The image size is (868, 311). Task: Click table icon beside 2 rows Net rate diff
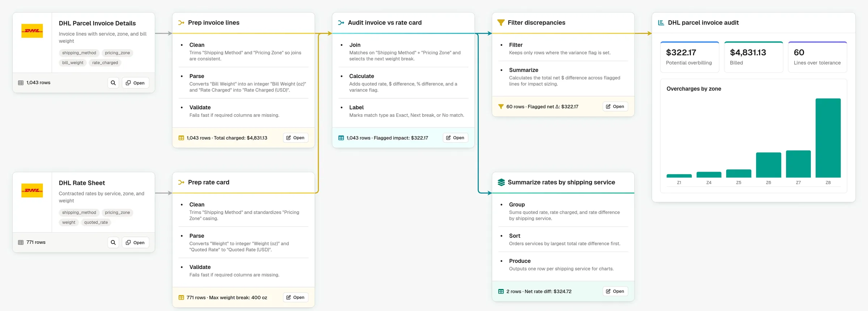[x=501, y=291]
